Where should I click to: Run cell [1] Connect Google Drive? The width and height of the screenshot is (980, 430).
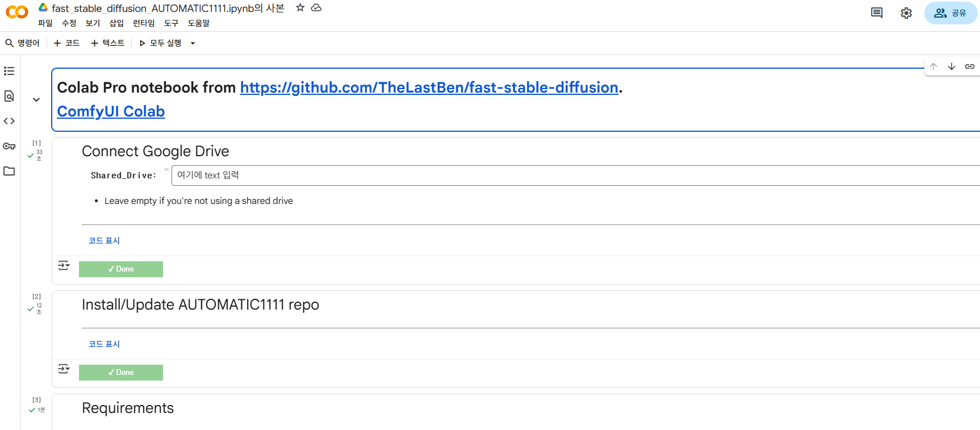pyautogui.click(x=36, y=143)
